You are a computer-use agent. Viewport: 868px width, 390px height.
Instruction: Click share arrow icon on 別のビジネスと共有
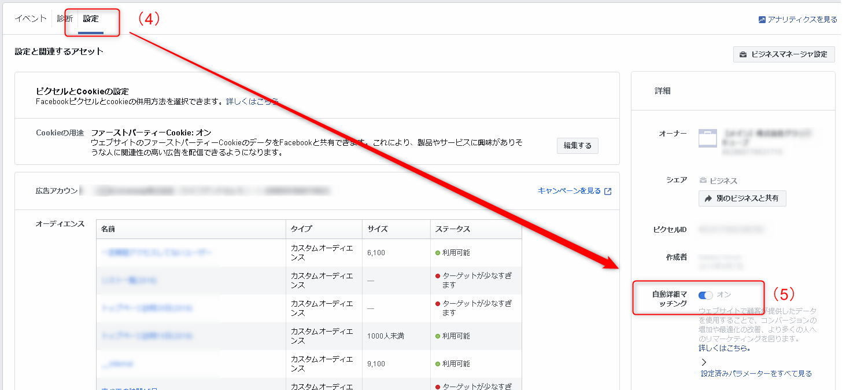708,198
